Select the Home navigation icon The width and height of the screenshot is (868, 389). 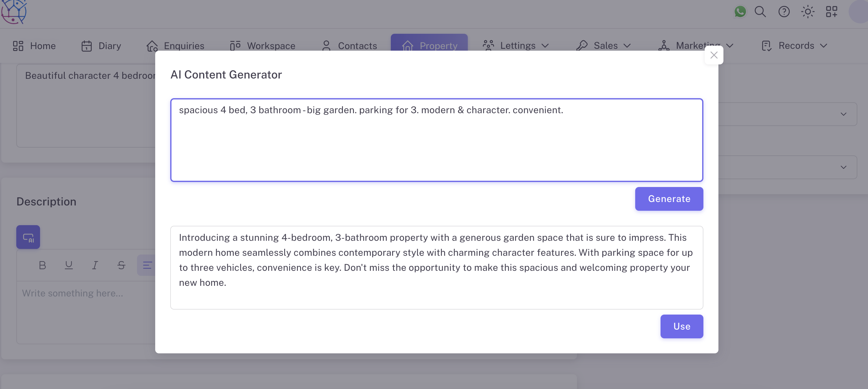pos(18,45)
